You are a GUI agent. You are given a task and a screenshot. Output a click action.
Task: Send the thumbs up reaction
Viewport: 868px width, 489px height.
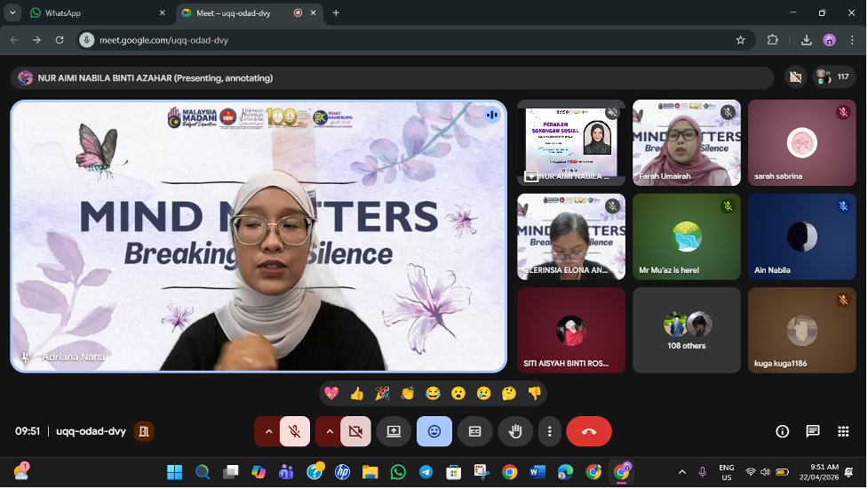pyautogui.click(x=357, y=393)
